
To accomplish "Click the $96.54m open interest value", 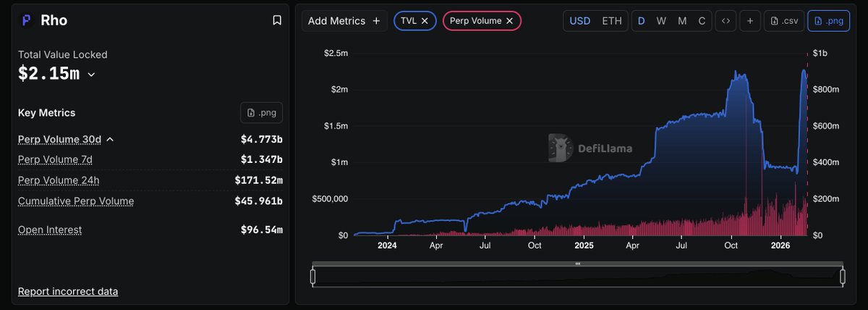I will tap(262, 230).
